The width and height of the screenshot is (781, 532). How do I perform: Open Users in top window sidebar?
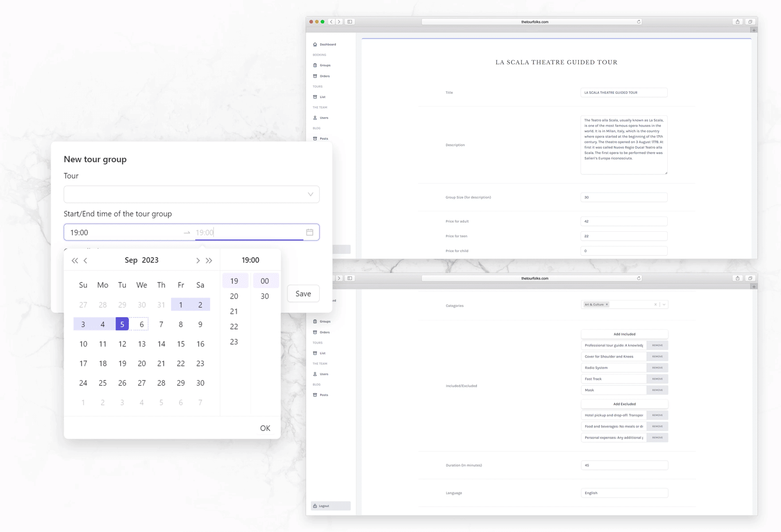pyautogui.click(x=321, y=118)
